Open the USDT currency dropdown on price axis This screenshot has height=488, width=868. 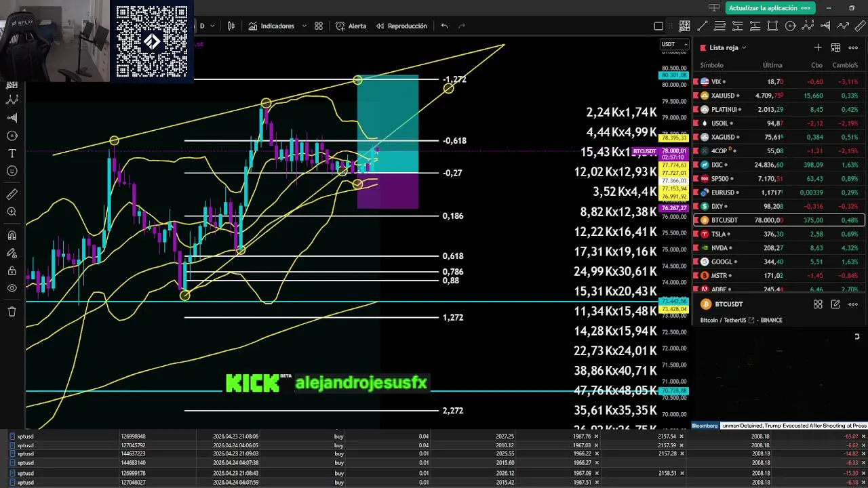click(x=675, y=44)
